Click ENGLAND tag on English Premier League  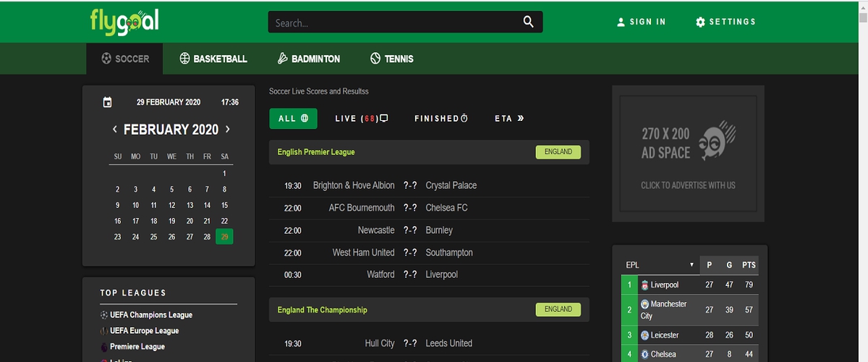558,152
